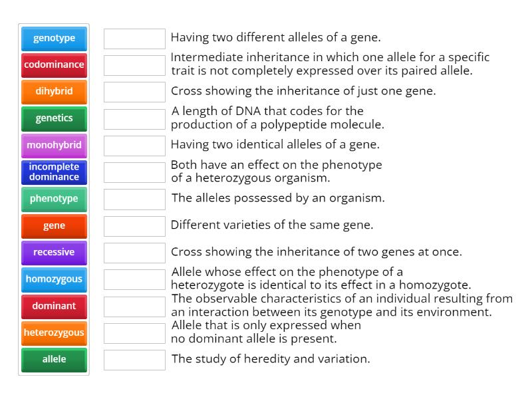Pick the homozygous tile
Image resolution: width=532 pixels, height=399 pixels.
(53, 279)
